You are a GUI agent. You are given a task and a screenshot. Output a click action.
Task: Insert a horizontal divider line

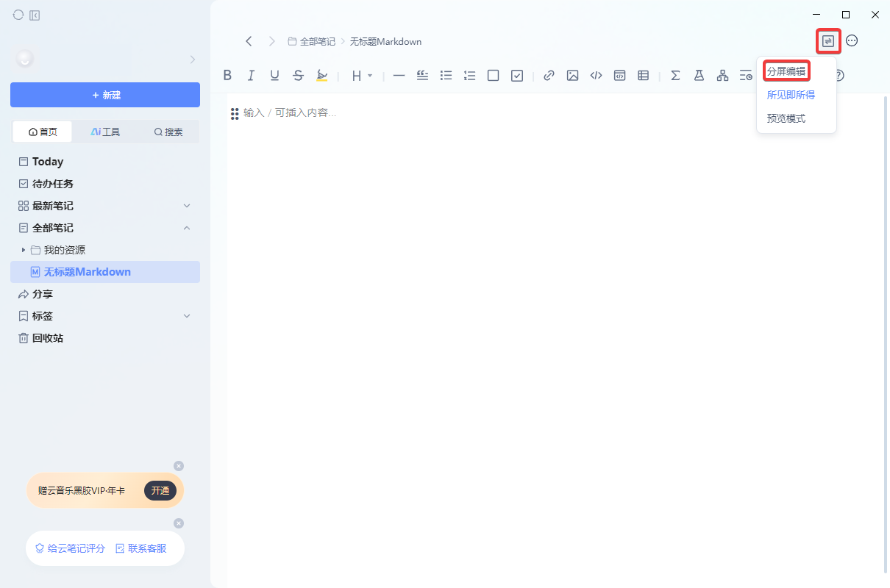click(x=399, y=75)
